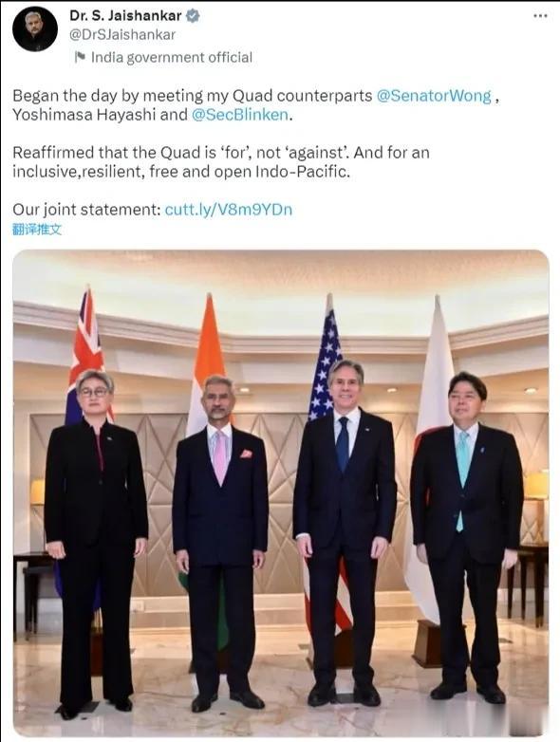Open the @DrSJaishankar handle

click(122, 34)
